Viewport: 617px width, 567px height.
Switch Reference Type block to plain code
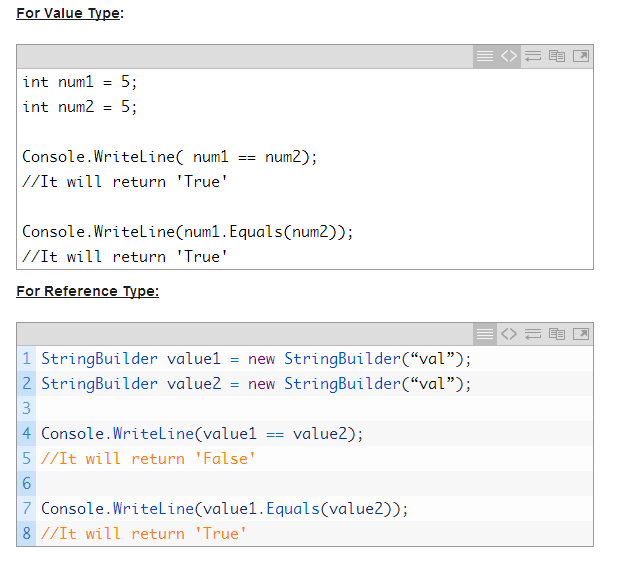(509, 334)
